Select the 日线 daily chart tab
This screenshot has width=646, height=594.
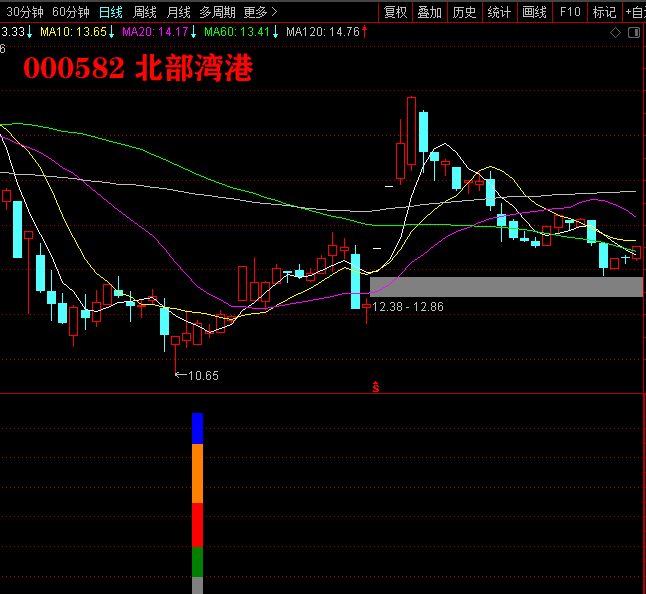click(111, 12)
